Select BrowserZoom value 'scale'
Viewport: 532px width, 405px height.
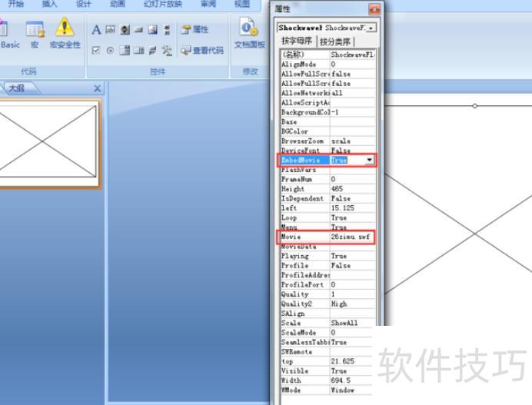pyautogui.click(x=353, y=141)
